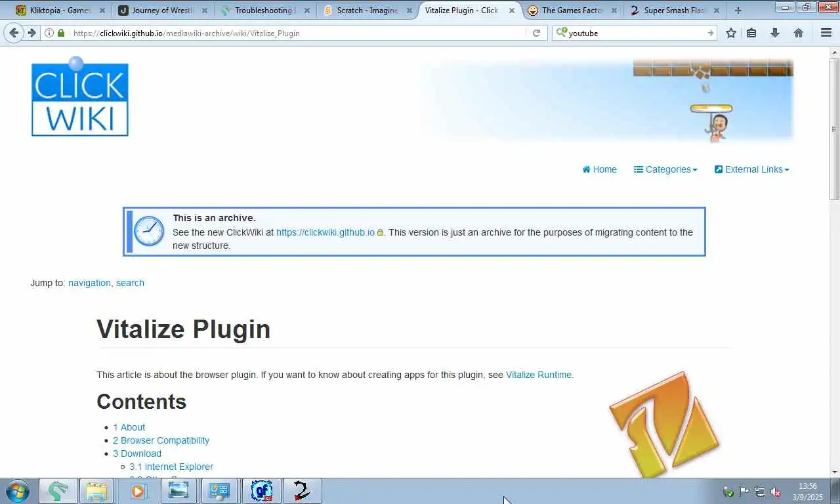Open Windows Explorer from taskbar
840x504 pixels.
pos(97,491)
